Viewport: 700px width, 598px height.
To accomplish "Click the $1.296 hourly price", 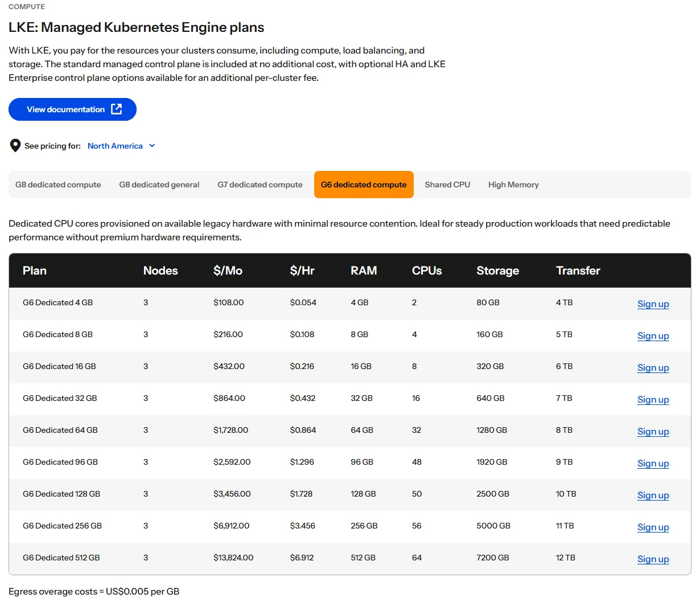I will 302,462.
